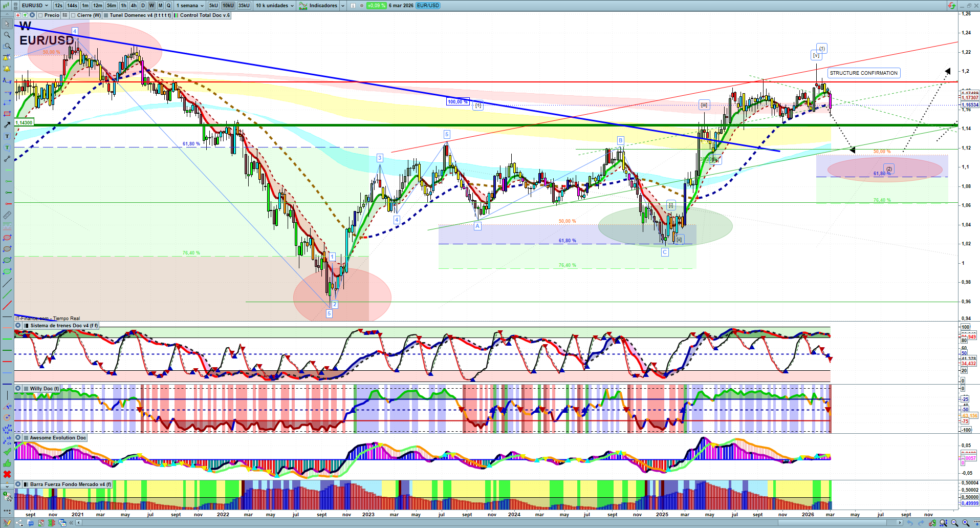Image resolution: width=980 pixels, height=528 pixels.
Task: Switch to the D daily timeframe
Action: pyautogui.click(x=143, y=6)
